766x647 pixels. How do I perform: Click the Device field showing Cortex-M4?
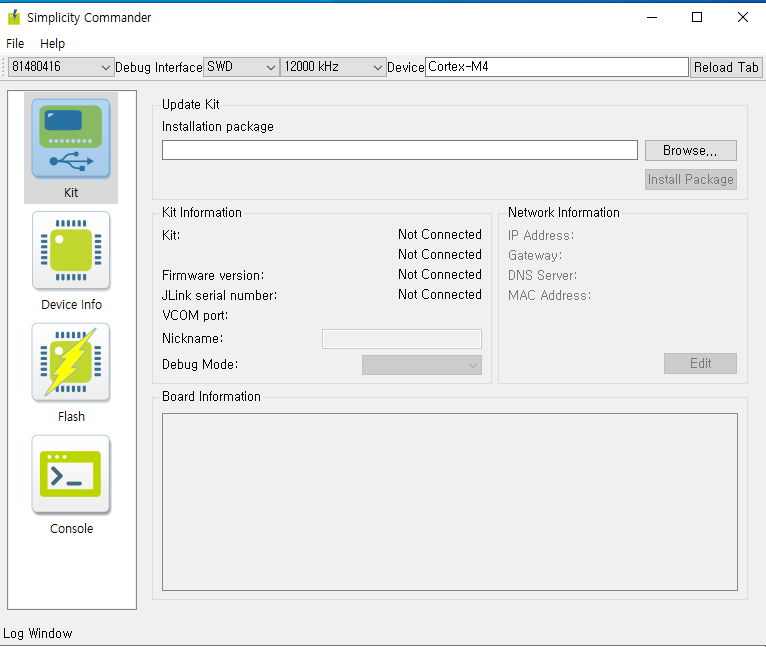[557, 67]
